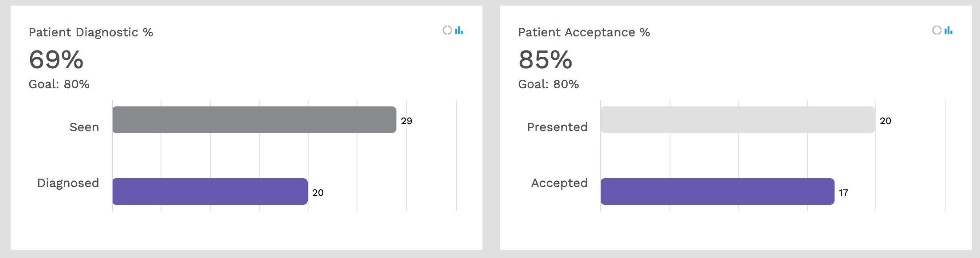Click the Patient Diagnostic % title
This screenshot has height=258, width=980.
pos(91,32)
